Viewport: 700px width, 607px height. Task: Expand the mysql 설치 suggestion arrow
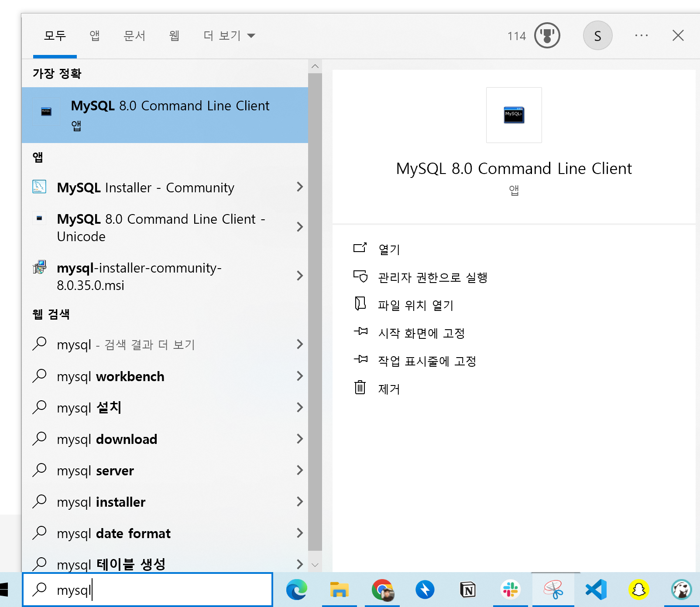pos(300,407)
